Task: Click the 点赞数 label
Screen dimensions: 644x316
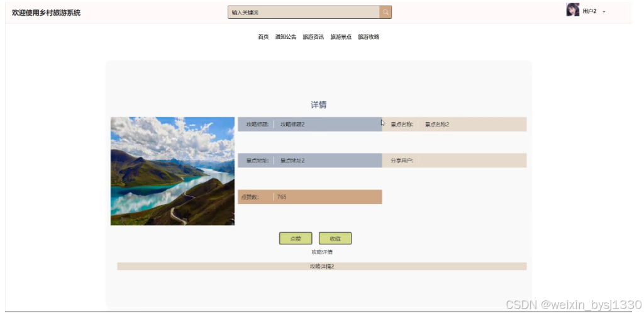Action: coord(250,197)
